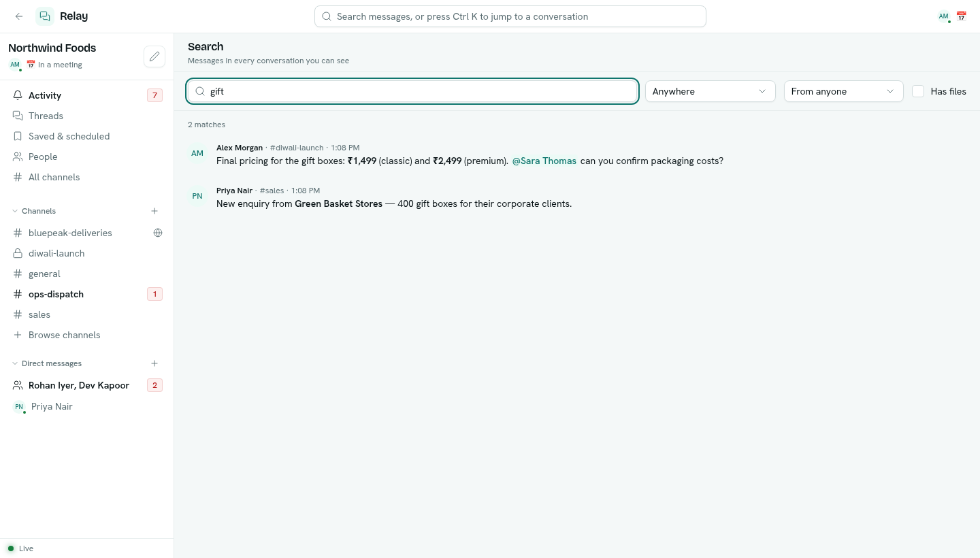
Task: Click the Northwind Foods workspace name
Action: (x=52, y=48)
